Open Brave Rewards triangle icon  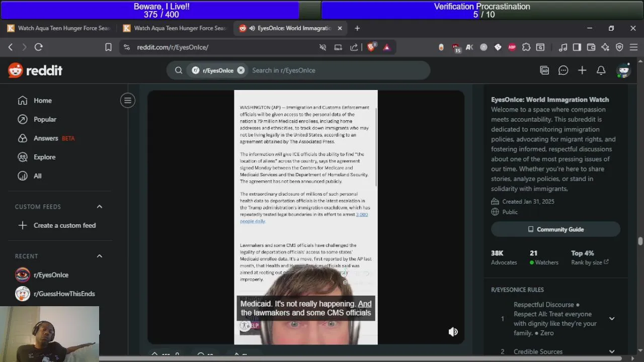point(386,47)
